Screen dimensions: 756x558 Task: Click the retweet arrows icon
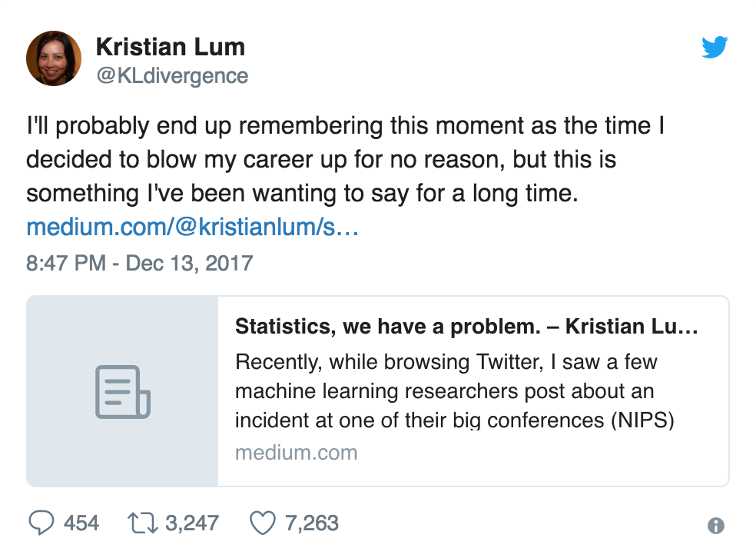142,523
